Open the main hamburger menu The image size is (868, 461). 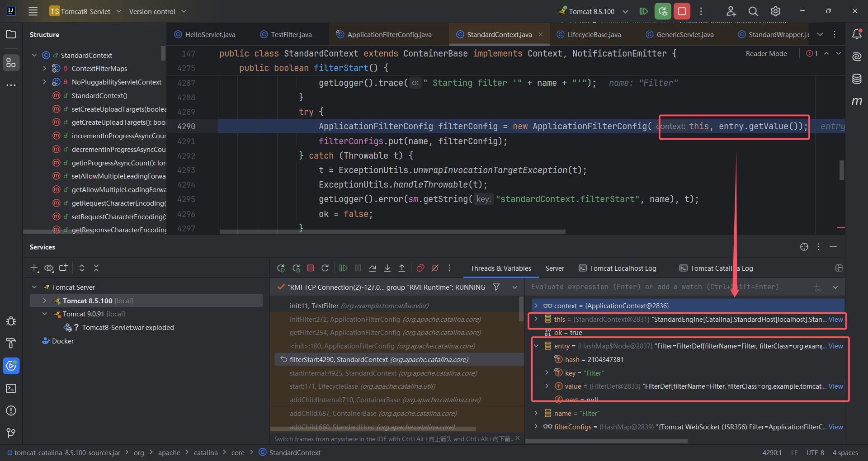coord(33,11)
